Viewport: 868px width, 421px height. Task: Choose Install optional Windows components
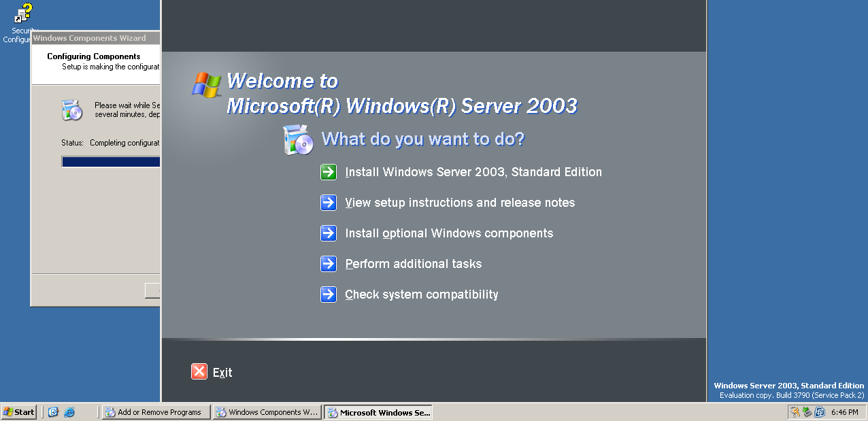pyautogui.click(x=449, y=233)
